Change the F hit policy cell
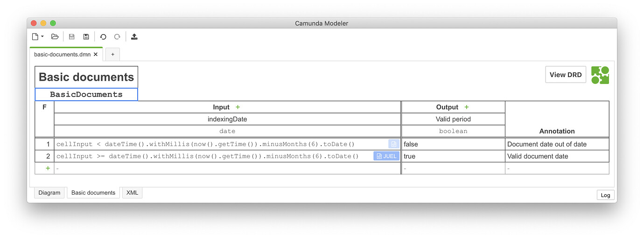This screenshot has height=238, width=644. coord(44,119)
